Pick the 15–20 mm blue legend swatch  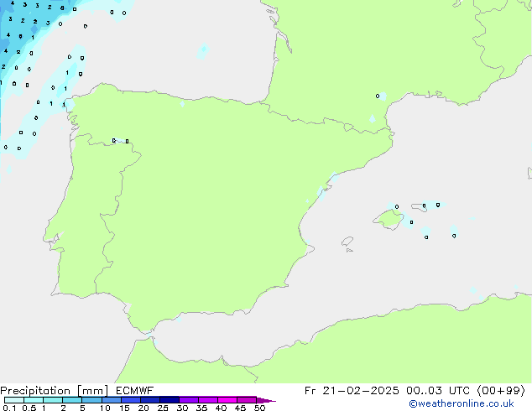pos(130,400)
